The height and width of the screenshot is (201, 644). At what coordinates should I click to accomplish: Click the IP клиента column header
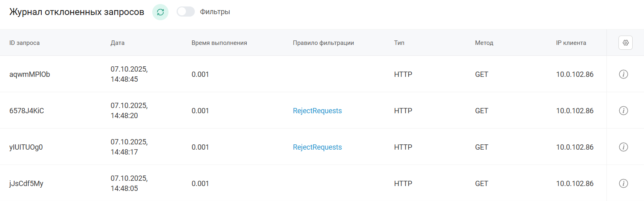click(571, 43)
